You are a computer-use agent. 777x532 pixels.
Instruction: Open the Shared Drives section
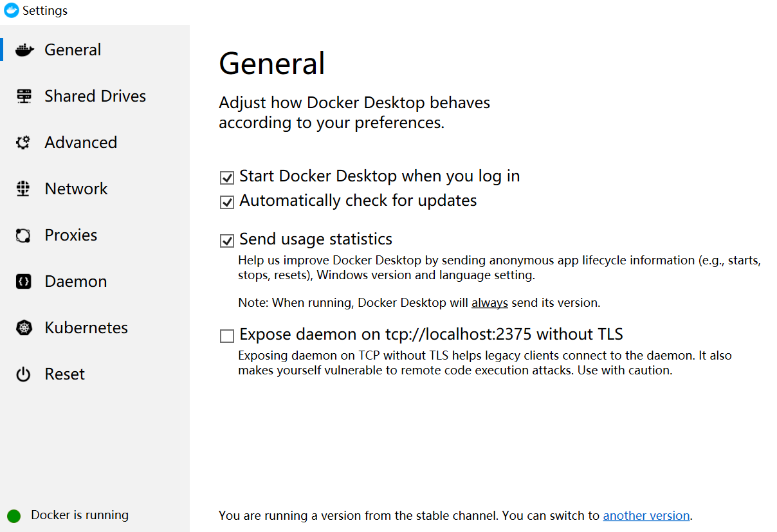click(x=95, y=95)
